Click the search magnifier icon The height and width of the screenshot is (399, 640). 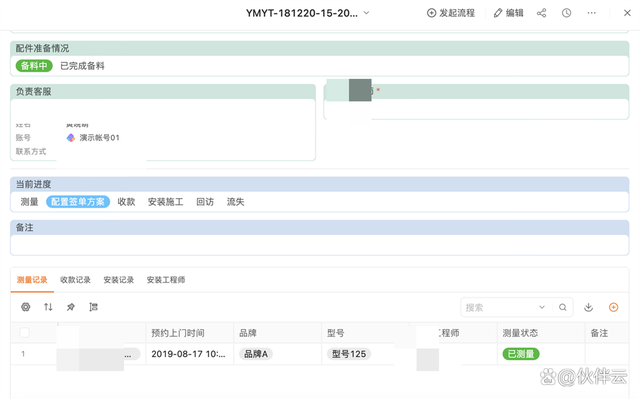[x=563, y=307]
